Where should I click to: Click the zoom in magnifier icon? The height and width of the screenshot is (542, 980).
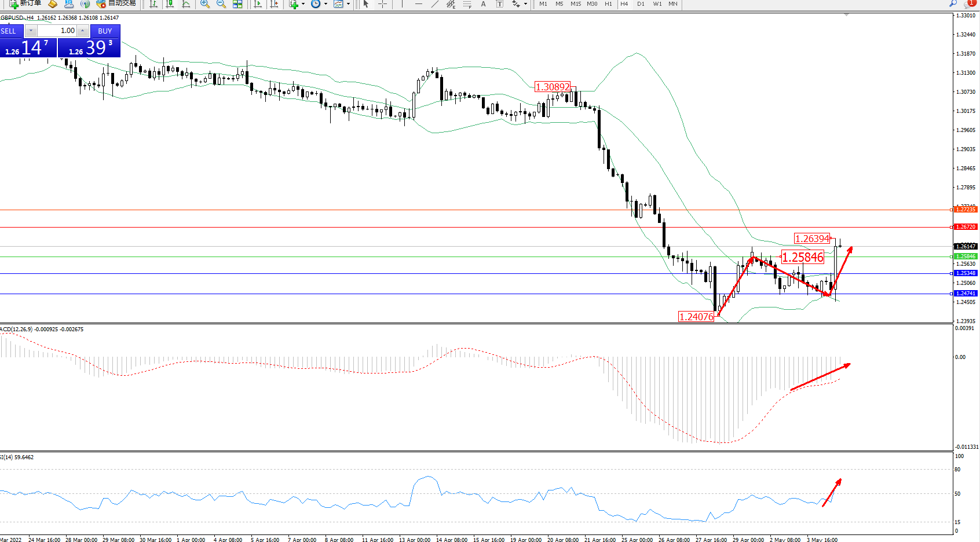click(x=205, y=4)
